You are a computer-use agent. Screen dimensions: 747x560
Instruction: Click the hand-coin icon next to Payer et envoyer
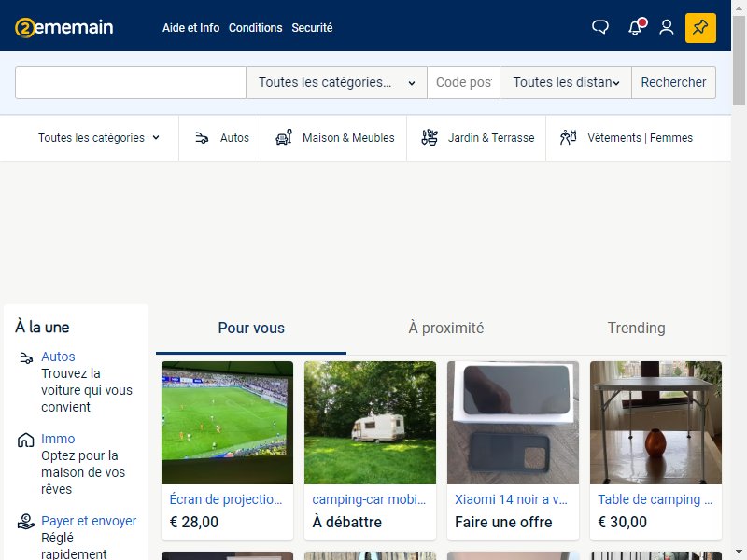point(26,522)
